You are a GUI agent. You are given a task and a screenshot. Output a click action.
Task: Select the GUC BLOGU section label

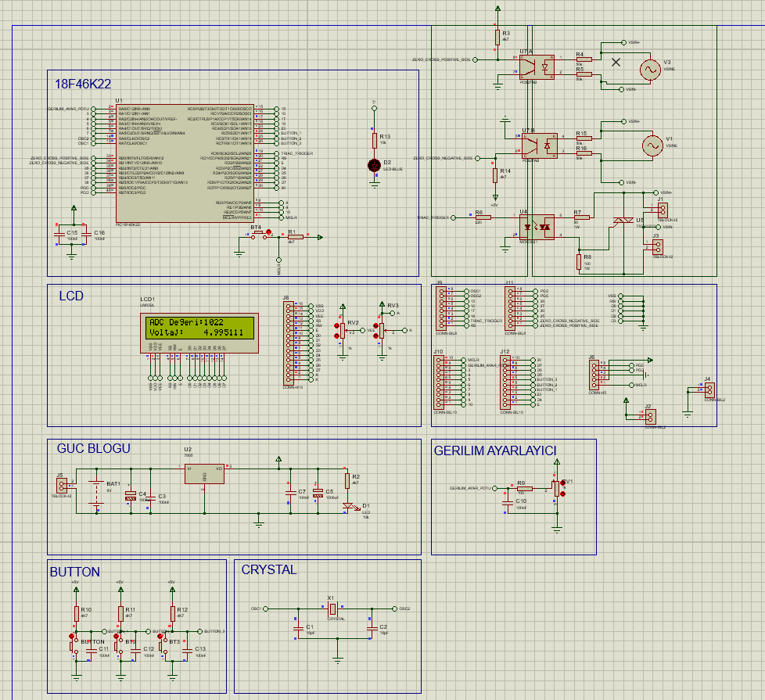94,448
